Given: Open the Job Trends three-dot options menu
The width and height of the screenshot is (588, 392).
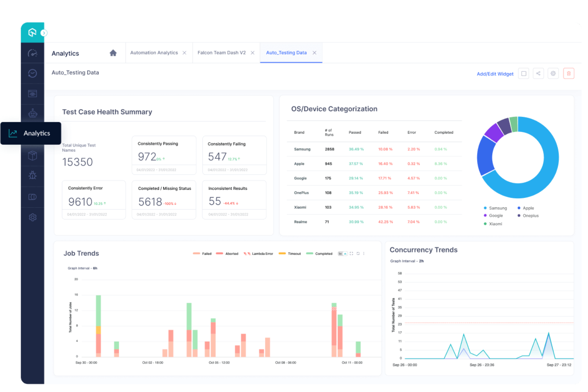Looking at the screenshot, I should click(364, 254).
